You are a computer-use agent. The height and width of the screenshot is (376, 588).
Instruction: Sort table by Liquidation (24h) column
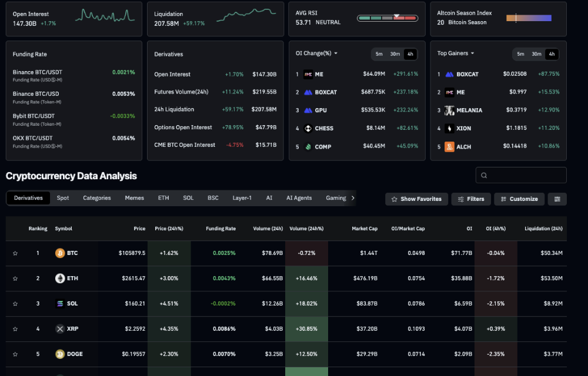tap(543, 229)
